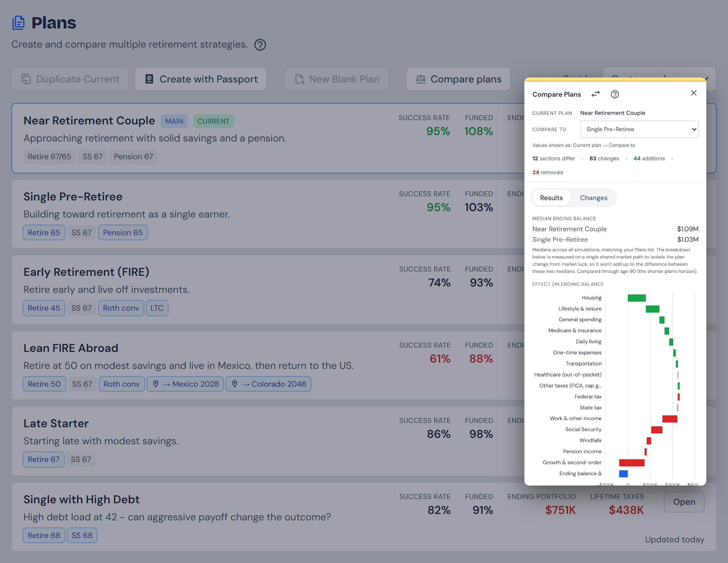This screenshot has width=728, height=563.
Task: Expand the sort order dropdown chevron
Action: pyautogui.click(x=706, y=79)
